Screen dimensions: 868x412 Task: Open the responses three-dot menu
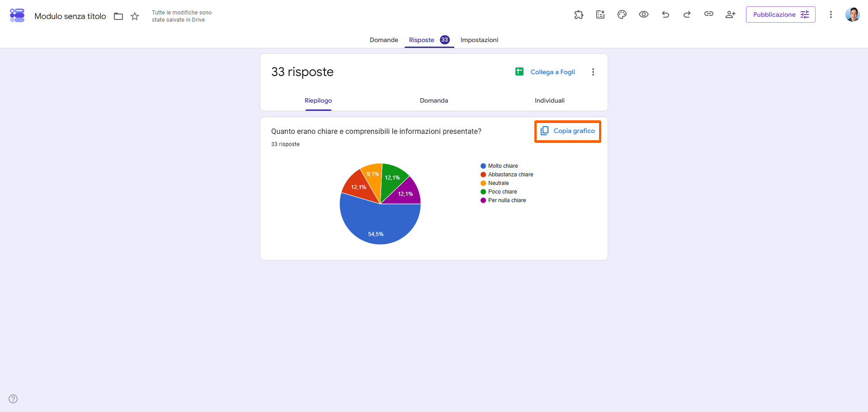593,72
